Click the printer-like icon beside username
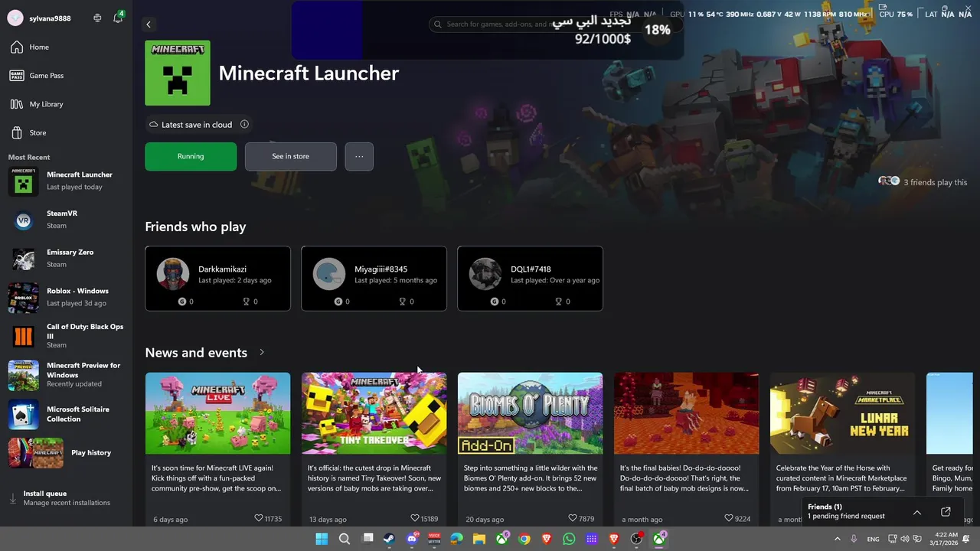This screenshot has height=551, width=980. 97,18
